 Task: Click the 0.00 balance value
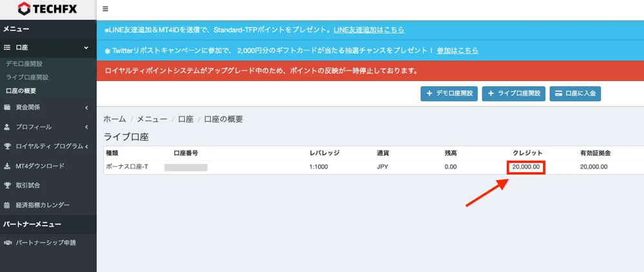[x=451, y=167]
